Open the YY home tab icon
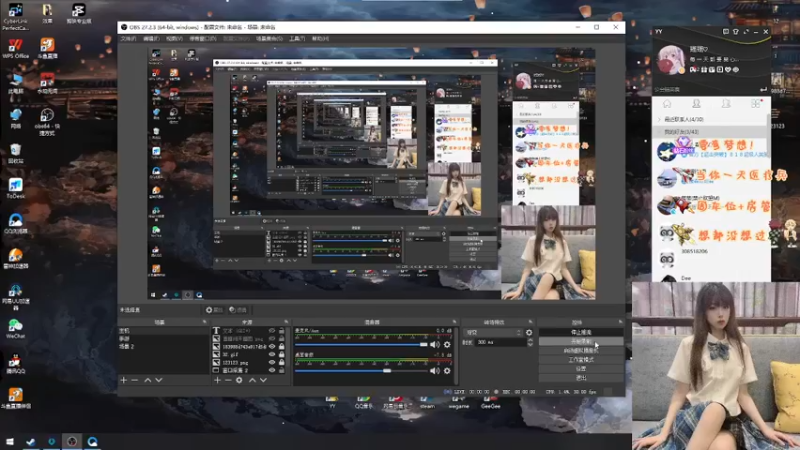The width and height of the screenshot is (800, 450). click(x=667, y=104)
